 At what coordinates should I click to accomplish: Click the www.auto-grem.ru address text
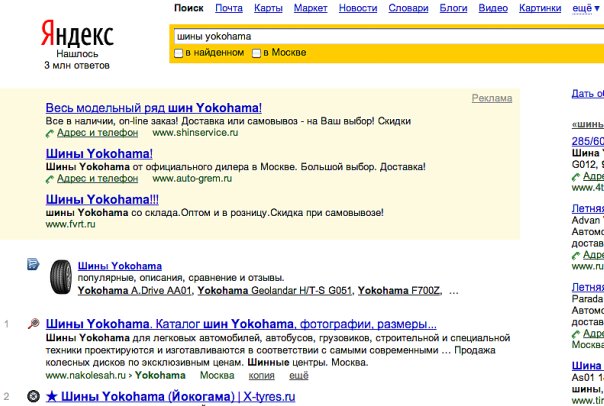[192, 179]
